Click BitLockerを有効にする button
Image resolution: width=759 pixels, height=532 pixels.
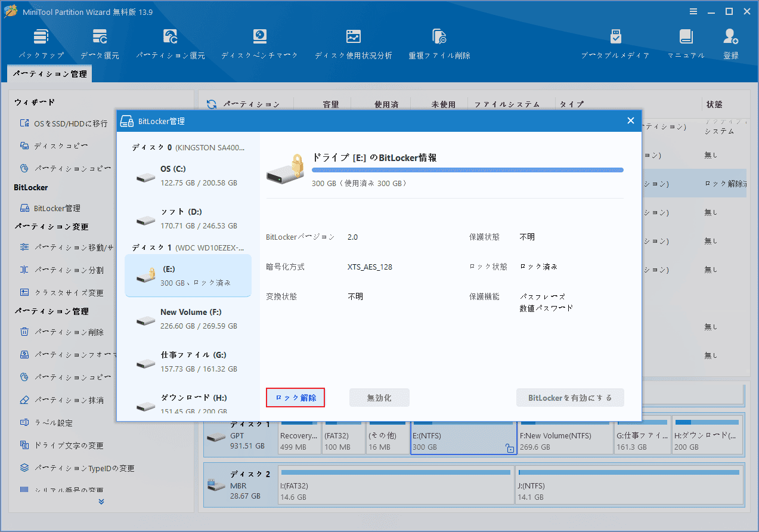(570, 398)
